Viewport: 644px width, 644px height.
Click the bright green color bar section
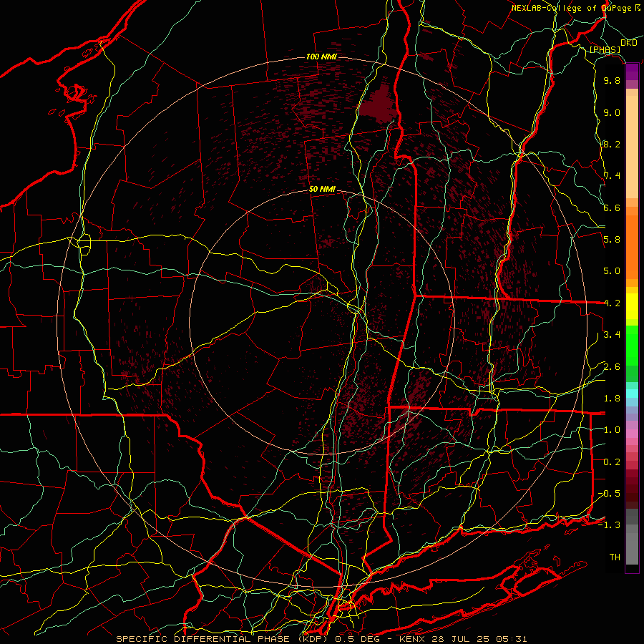pos(632,345)
